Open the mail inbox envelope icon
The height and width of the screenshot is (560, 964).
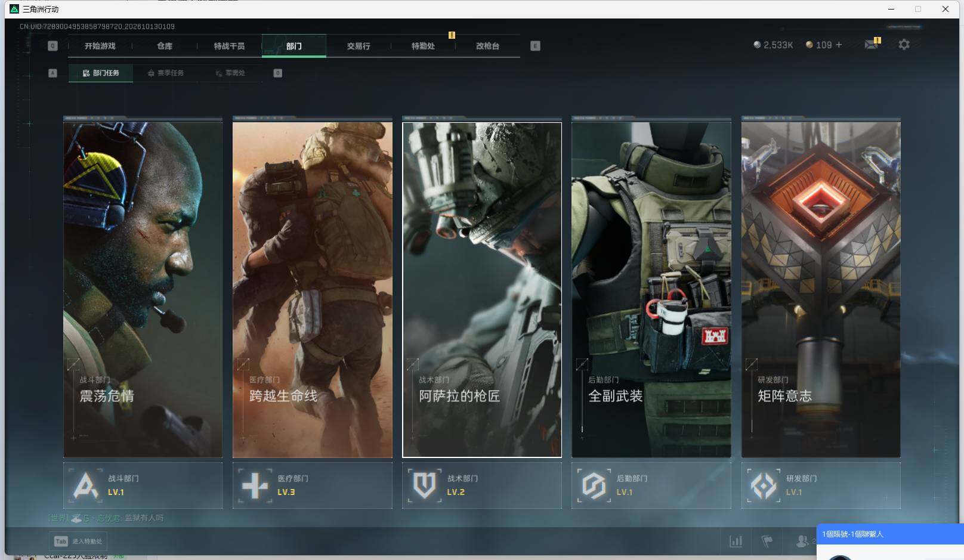[872, 44]
